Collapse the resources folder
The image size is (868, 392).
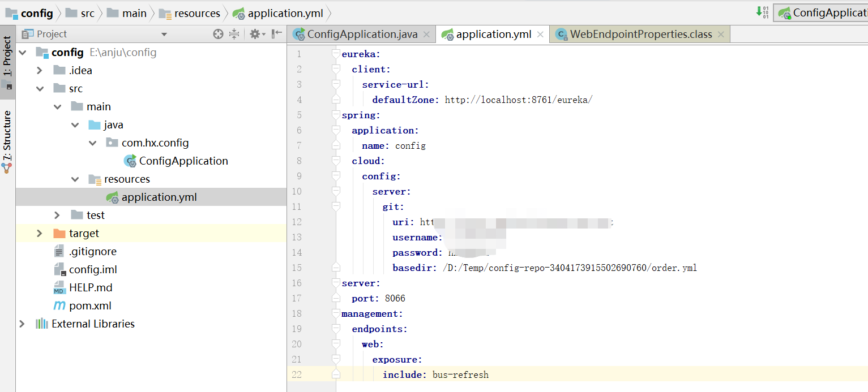pos(75,179)
